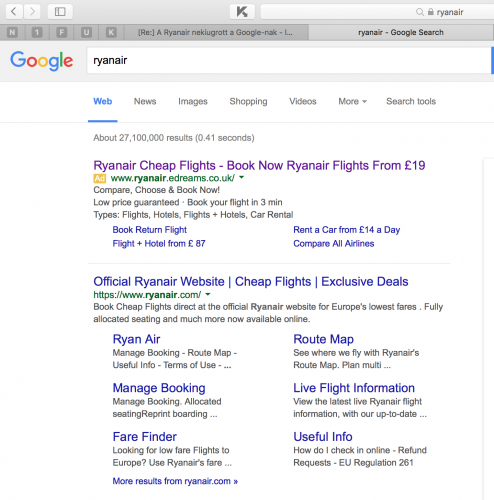Expand the ryanair.com URL dropdown arrow
Screen dimensions: 494x500
click(x=208, y=294)
